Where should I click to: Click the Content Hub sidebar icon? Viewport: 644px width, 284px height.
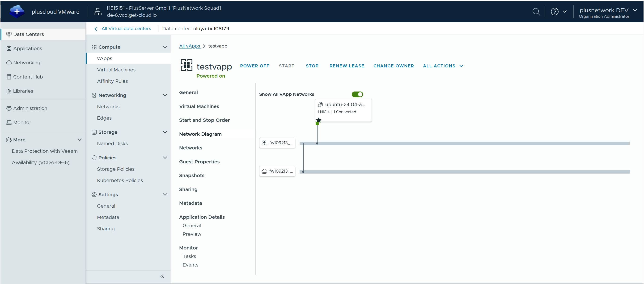[x=9, y=77]
